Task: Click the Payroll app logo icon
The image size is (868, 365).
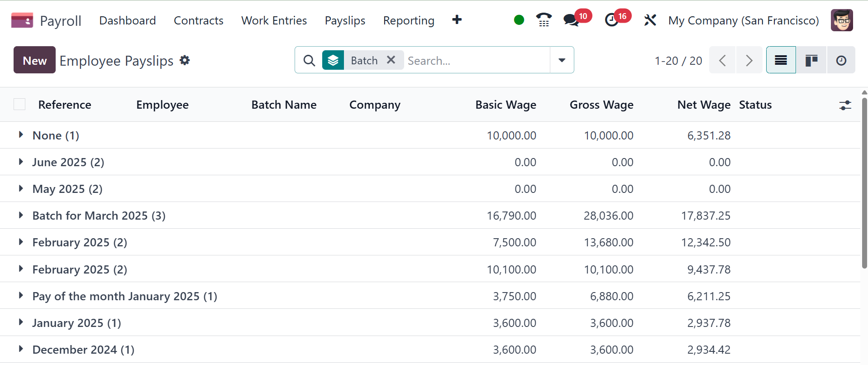Action: coord(22,20)
